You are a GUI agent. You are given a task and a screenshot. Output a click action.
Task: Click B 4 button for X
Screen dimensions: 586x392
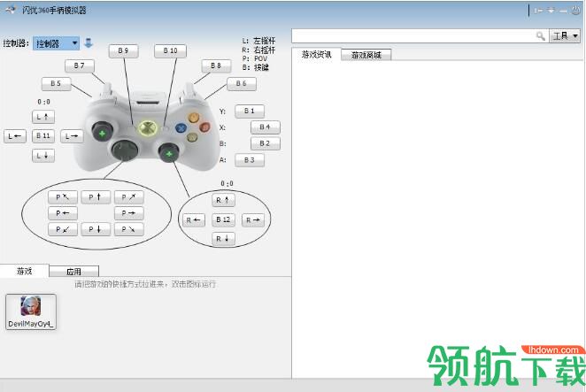[265, 127]
